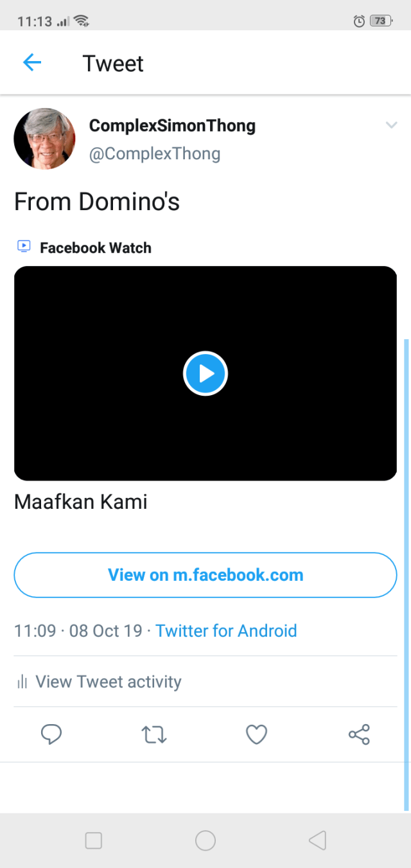
Task: Open View Tweet activity
Action: coord(108,682)
